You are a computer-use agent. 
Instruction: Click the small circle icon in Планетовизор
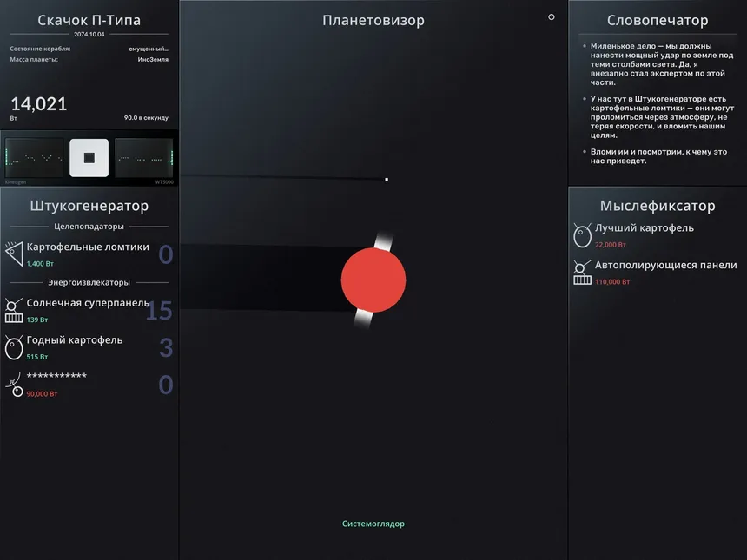(552, 17)
